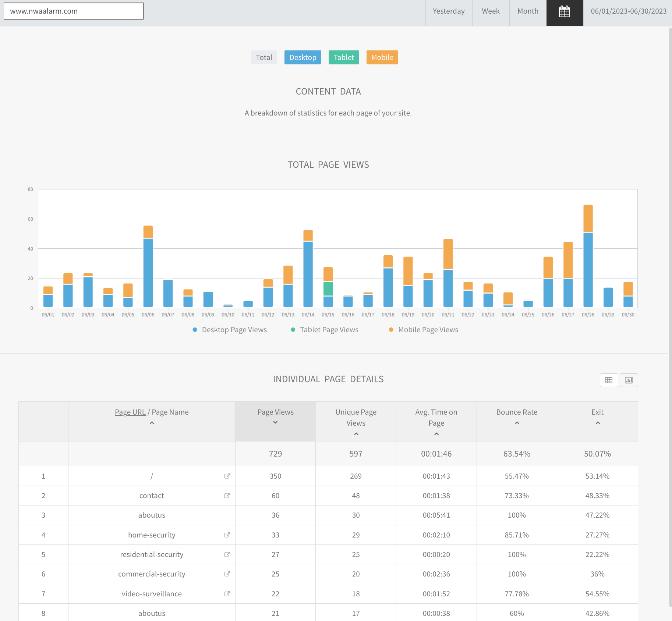Select the Yesterday date range
Image resolution: width=672 pixels, height=621 pixels.
coord(449,11)
